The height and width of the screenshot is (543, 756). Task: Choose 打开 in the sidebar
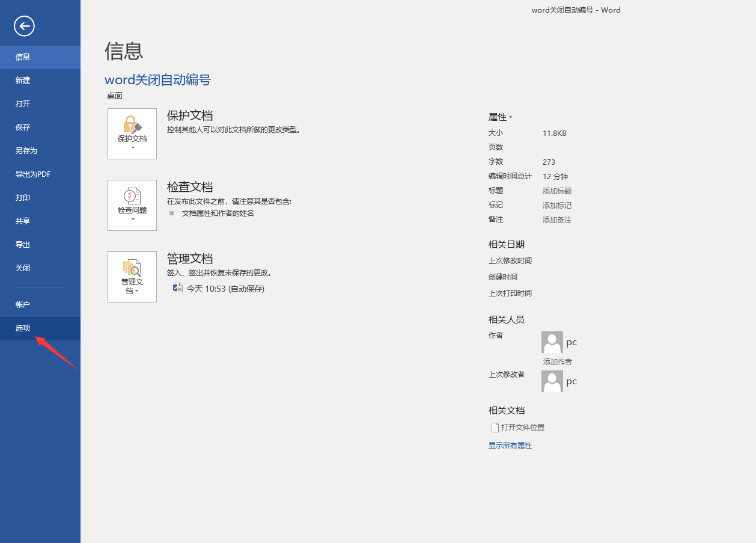click(x=40, y=104)
